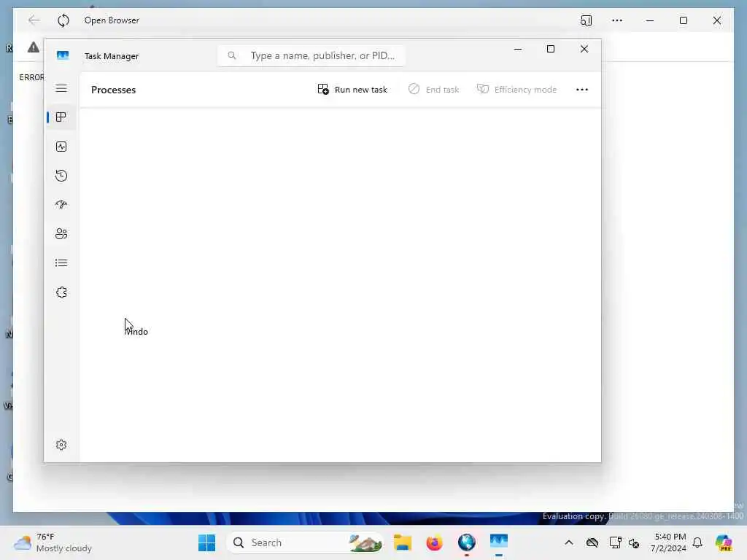Image resolution: width=747 pixels, height=560 pixels.
Task: Click the globe browser icon in taskbar
Action: coord(466,542)
